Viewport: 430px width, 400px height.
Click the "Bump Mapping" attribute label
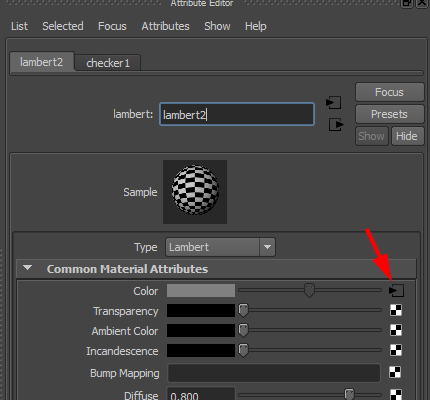pos(125,373)
